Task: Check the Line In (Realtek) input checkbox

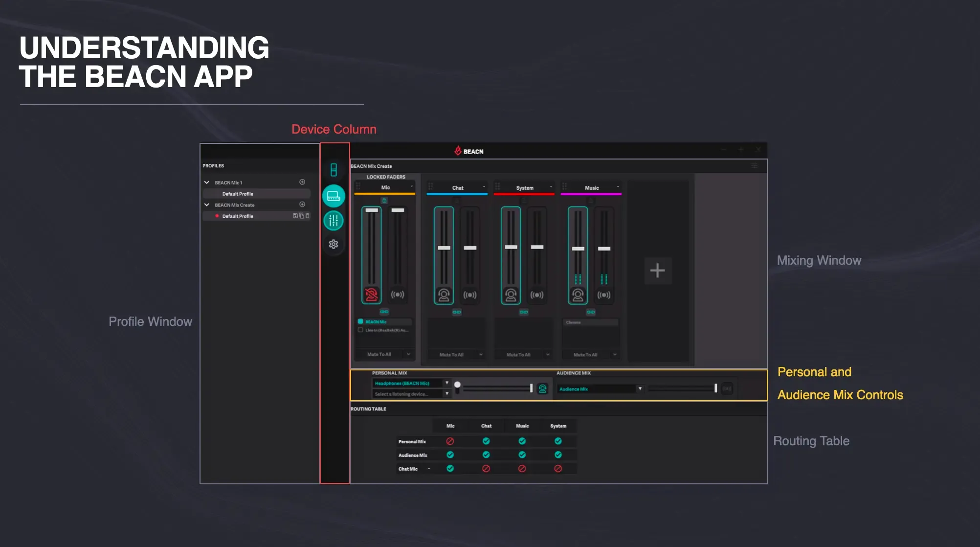Action: pyautogui.click(x=360, y=331)
